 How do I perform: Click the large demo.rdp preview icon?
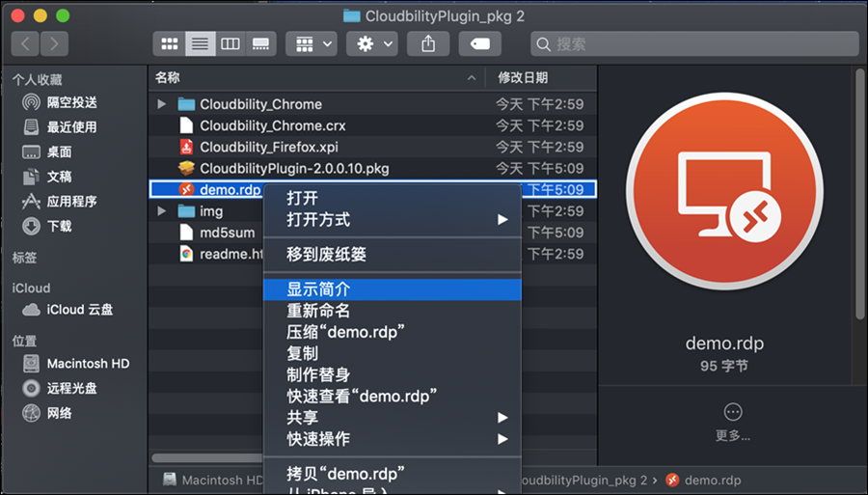[x=724, y=191]
